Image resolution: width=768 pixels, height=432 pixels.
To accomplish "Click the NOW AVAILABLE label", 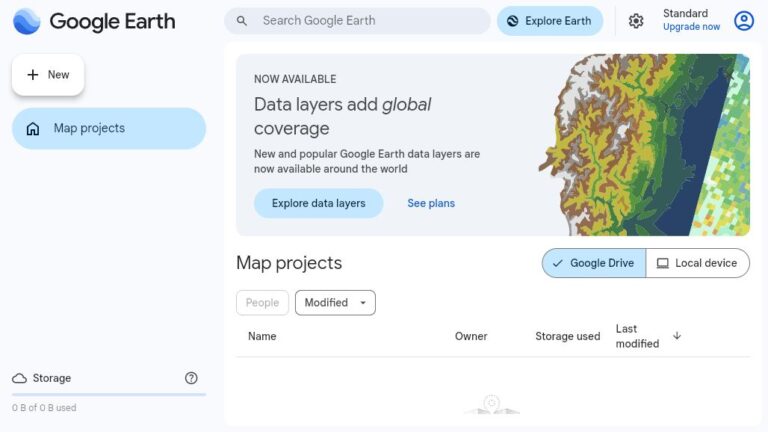I will pos(295,79).
